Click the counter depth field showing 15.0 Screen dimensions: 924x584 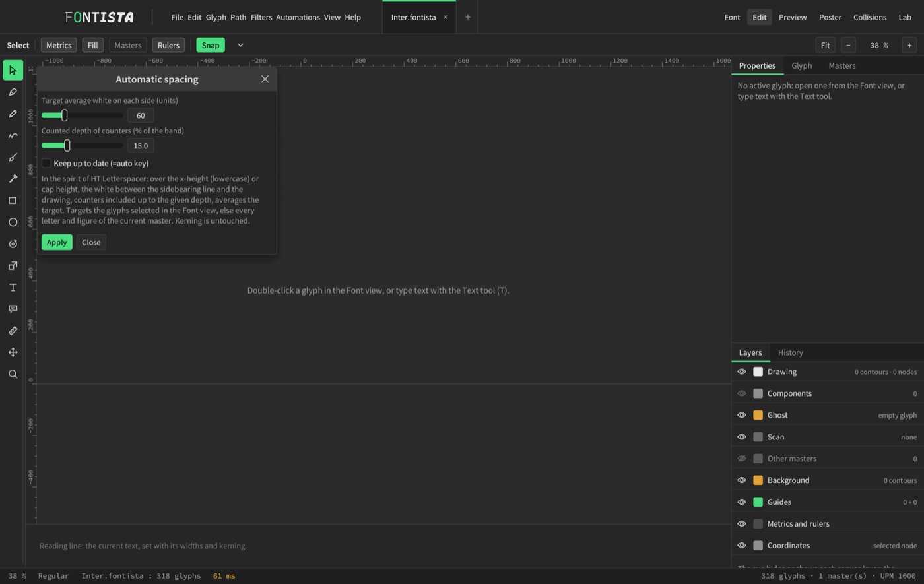pyautogui.click(x=141, y=145)
